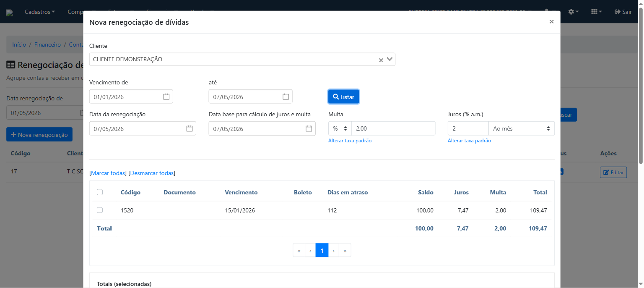
Task: Click Desmarcar todas link
Action: pyautogui.click(x=152, y=173)
